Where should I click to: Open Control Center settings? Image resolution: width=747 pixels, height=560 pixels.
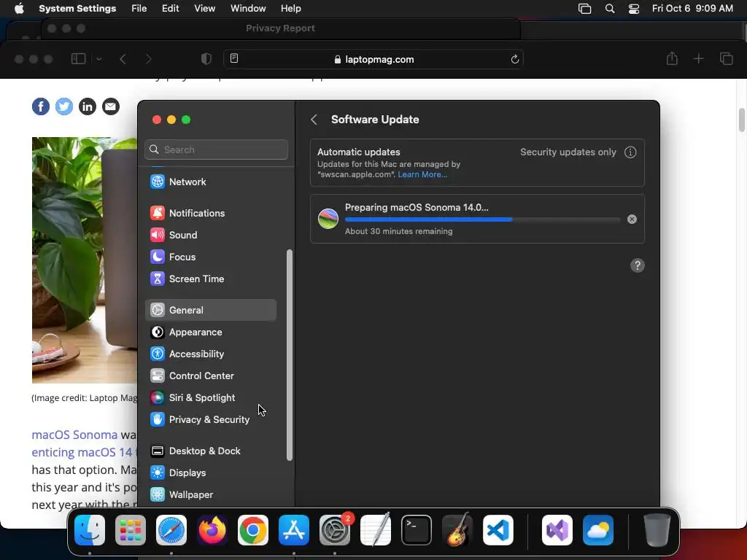(211, 376)
